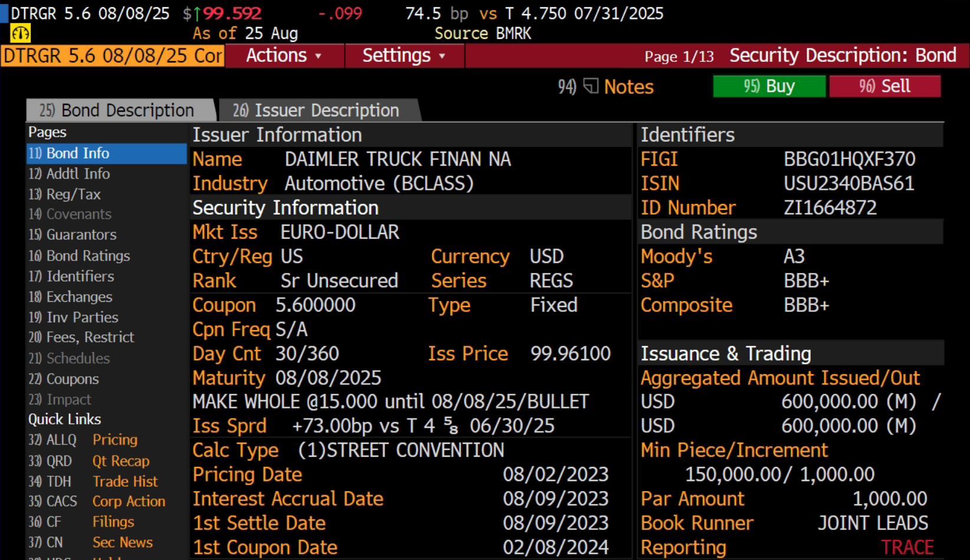This screenshot has width=970, height=560.
Task: Click the ID Number ZI1664872
Action: (830, 207)
